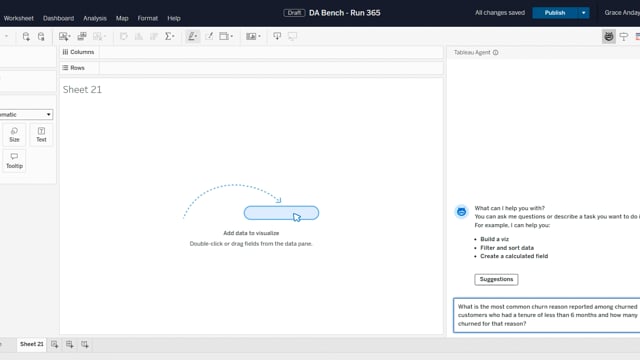Click the Draft badge
The width and height of the screenshot is (640, 360).
[x=294, y=13]
